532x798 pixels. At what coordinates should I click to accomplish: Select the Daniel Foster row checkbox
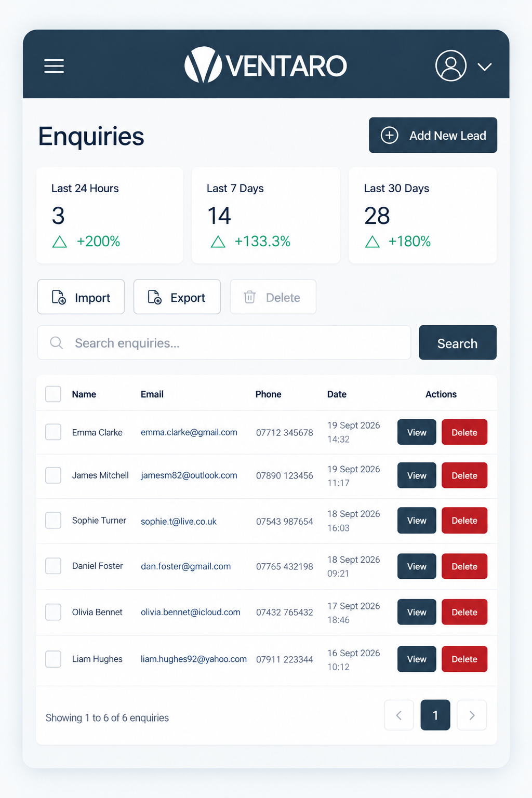53,566
